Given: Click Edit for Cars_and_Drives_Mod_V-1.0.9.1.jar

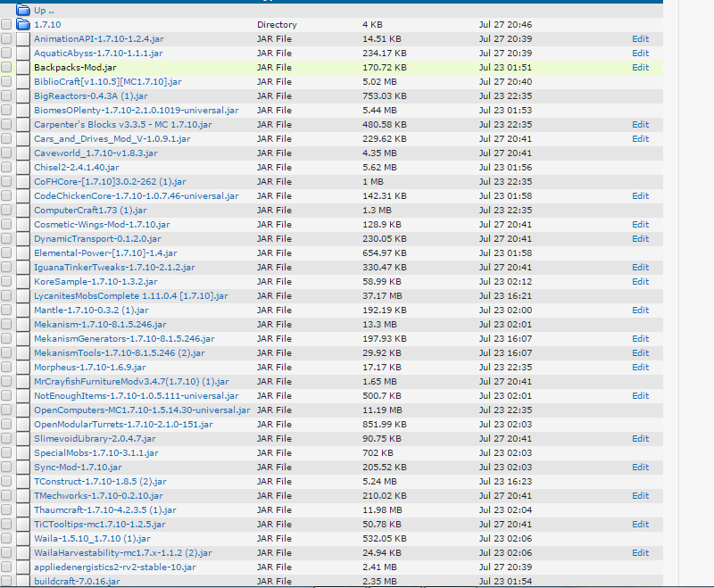Looking at the screenshot, I should (x=640, y=139).
